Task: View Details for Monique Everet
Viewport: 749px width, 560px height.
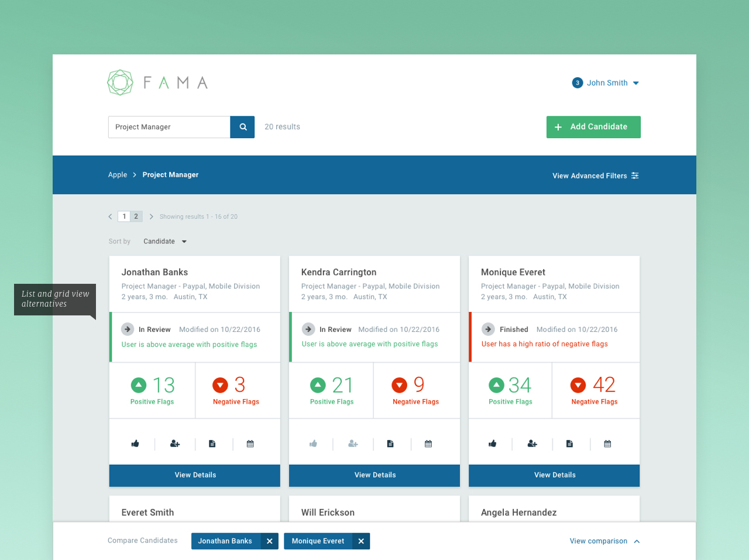Action: point(554,475)
